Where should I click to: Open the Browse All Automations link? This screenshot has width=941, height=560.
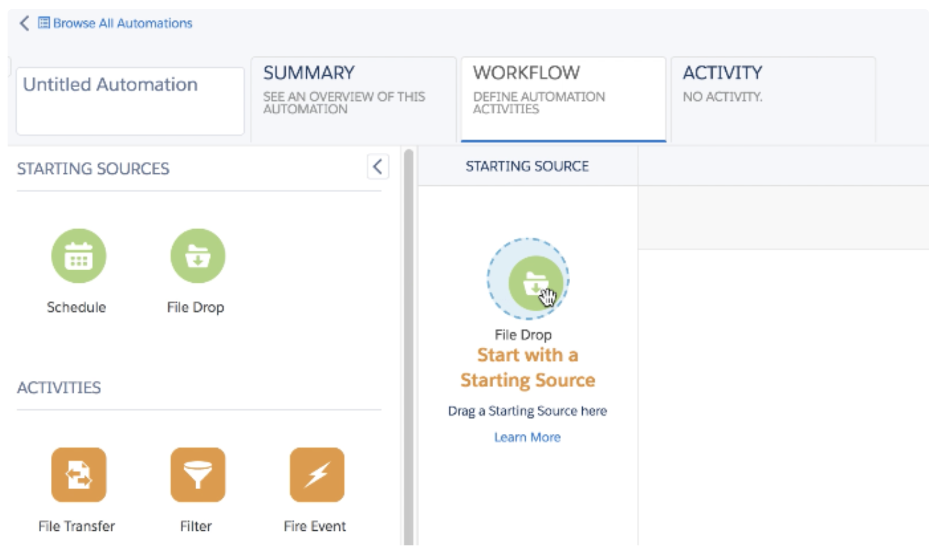(x=123, y=23)
